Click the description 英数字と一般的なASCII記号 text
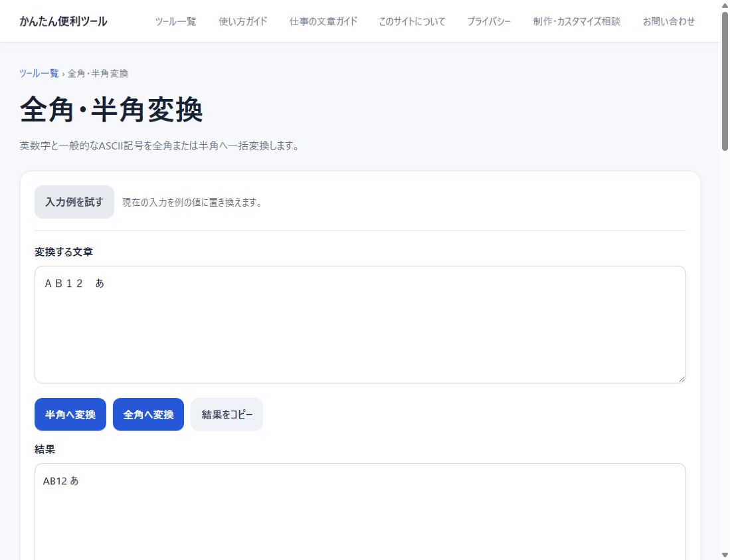The width and height of the screenshot is (730, 560). coord(159,145)
